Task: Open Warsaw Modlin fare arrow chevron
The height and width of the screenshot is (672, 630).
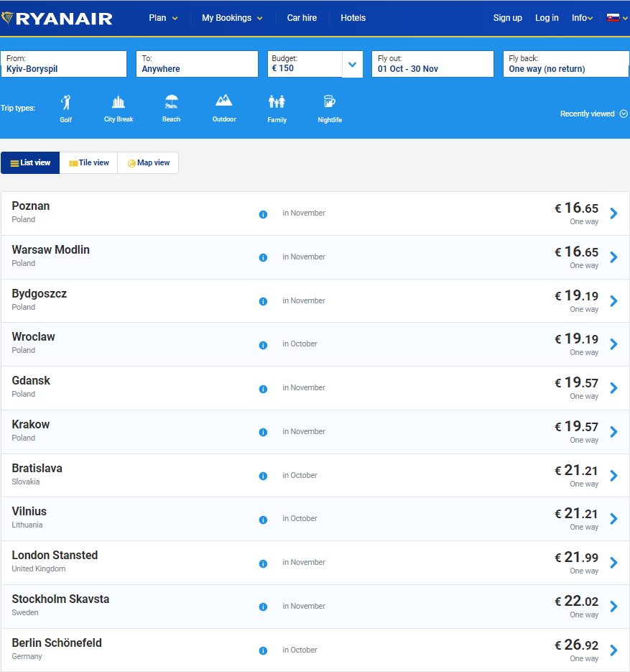Action: [x=613, y=257]
